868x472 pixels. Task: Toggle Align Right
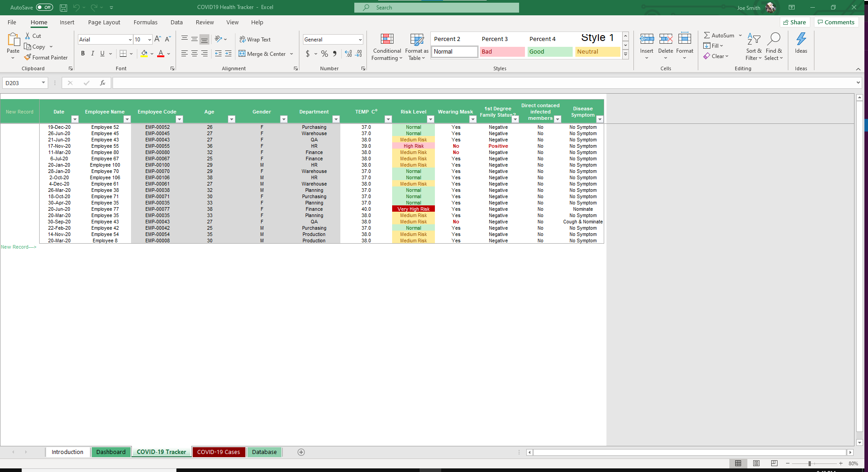coord(204,54)
